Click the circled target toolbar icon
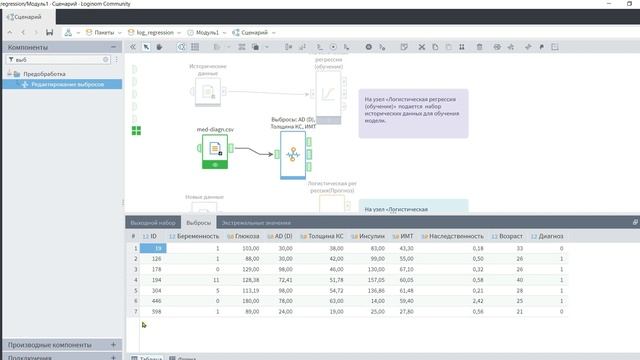The image size is (640, 360). tap(333, 47)
